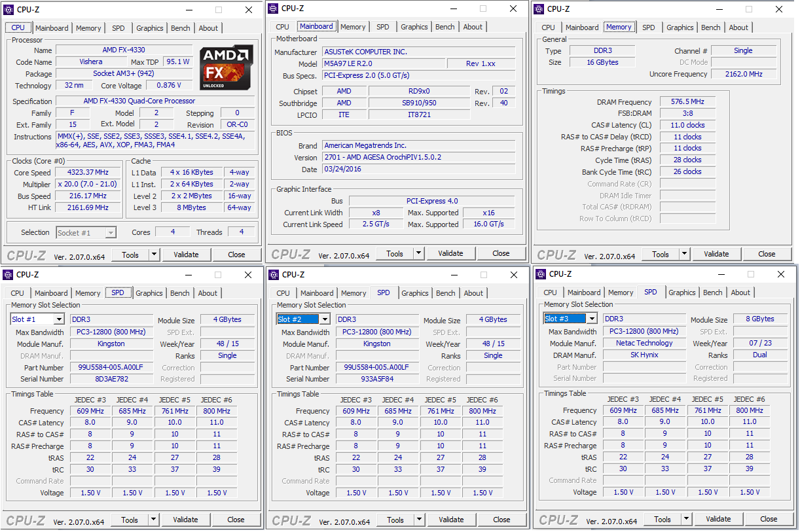Expand Tools arrow in the Slot #3 window

[686, 519]
